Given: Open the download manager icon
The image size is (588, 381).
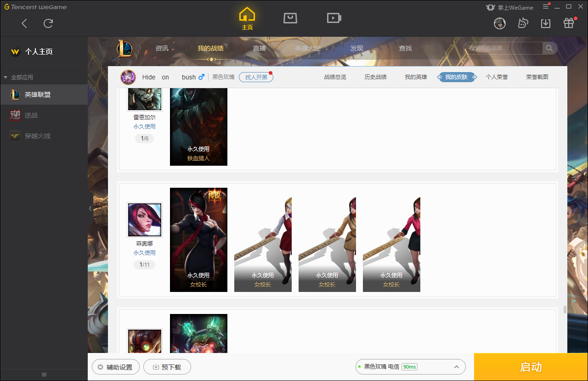Looking at the screenshot, I should [x=546, y=23].
